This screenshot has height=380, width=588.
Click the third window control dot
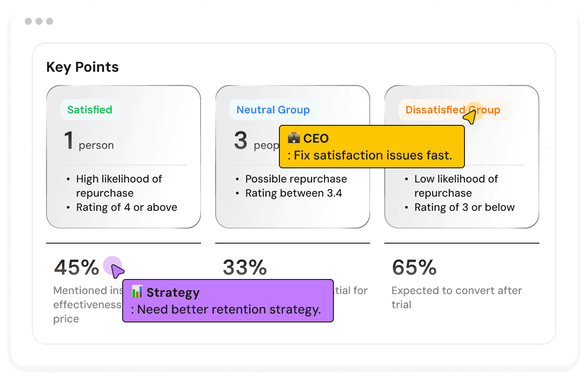(x=50, y=21)
